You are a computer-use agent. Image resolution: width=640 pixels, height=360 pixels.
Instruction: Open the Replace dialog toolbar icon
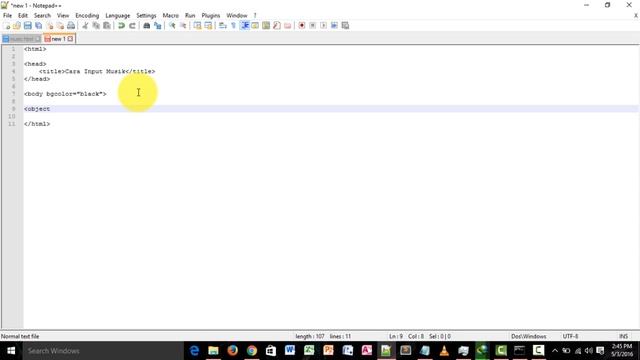157,26
